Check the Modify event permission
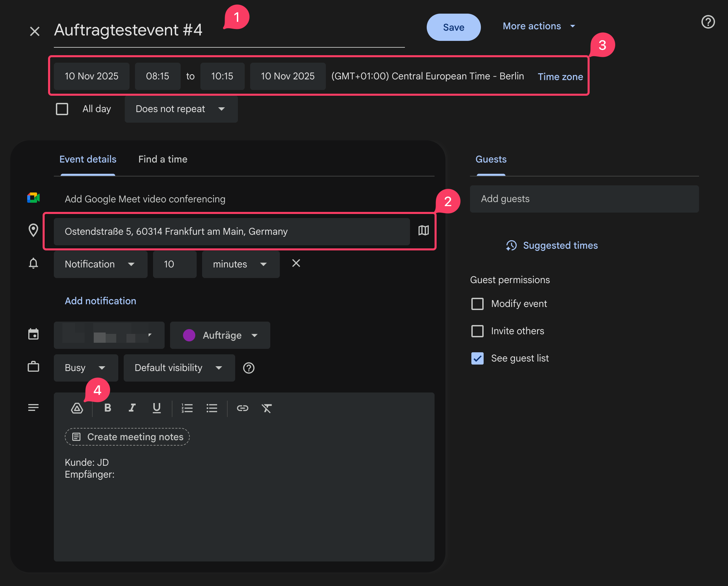 477,304
